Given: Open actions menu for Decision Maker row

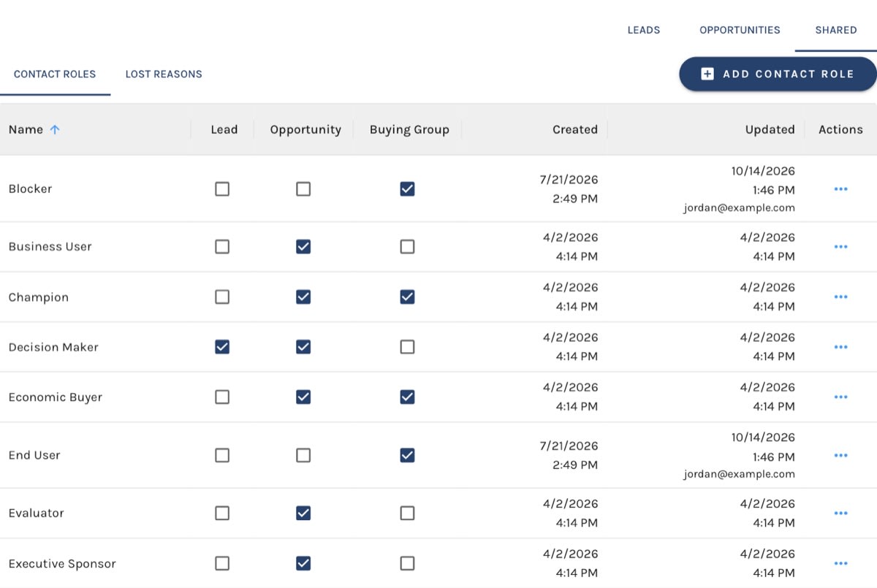Looking at the screenshot, I should point(840,347).
